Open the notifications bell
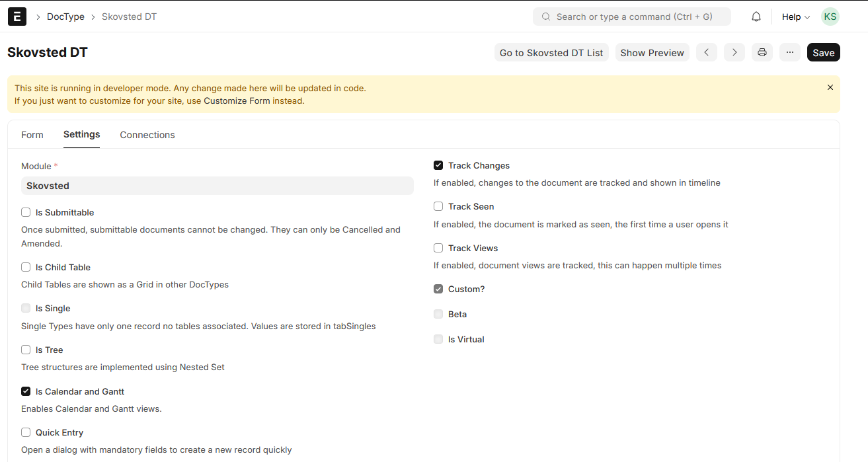 click(756, 17)
